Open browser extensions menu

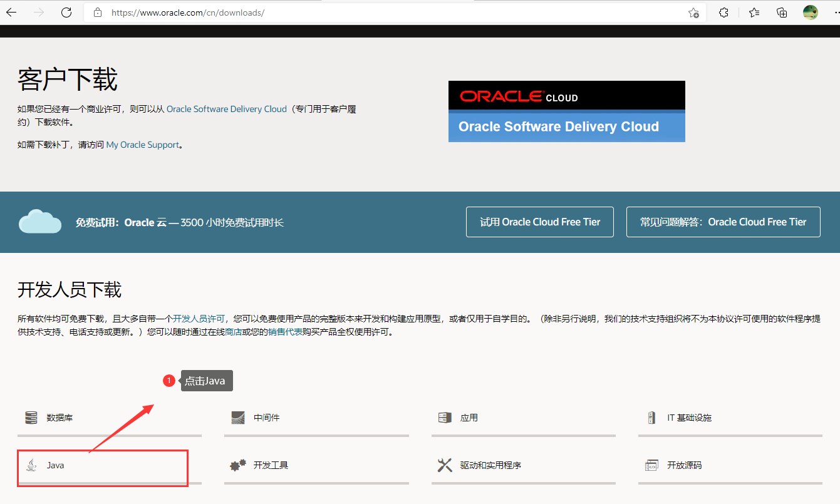[x=723, y=13]
